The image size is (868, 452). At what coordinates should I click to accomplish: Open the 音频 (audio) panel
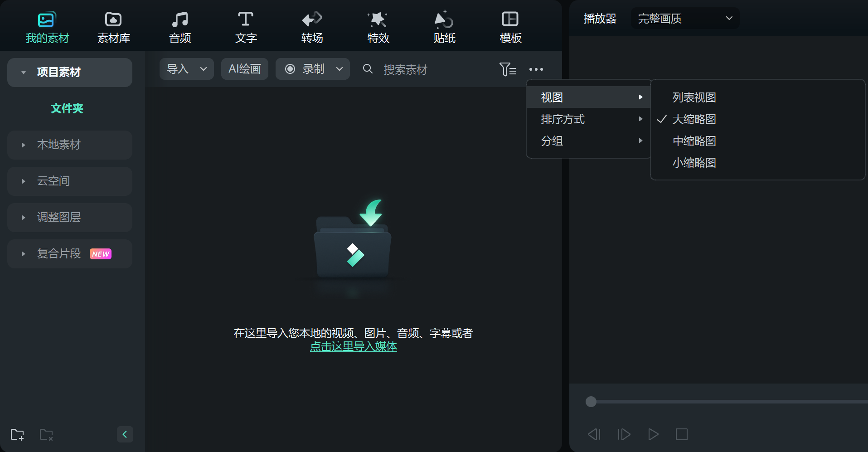[x=180, y=26]
